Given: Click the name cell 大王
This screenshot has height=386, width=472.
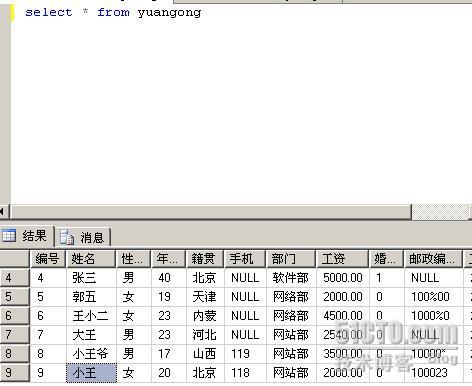Looking at the screenshot, I should (91, 335).
